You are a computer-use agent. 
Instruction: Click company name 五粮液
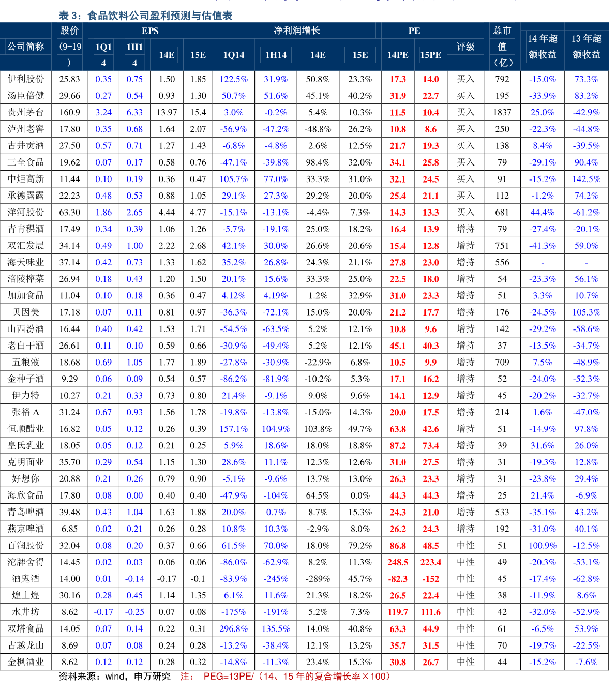coord(26,363)
